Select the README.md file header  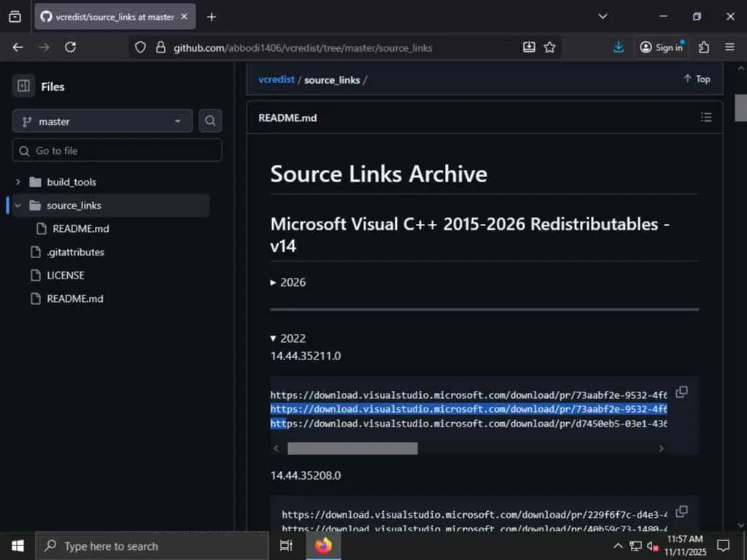click(x=287, y=117)
